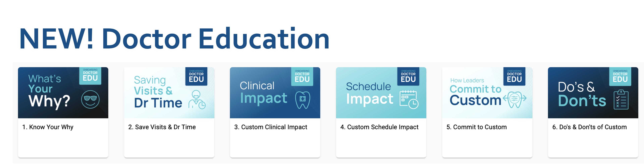This screenshot has width=644, height=164.
Task: Click the doctor with clock icon
Action: 197,100
